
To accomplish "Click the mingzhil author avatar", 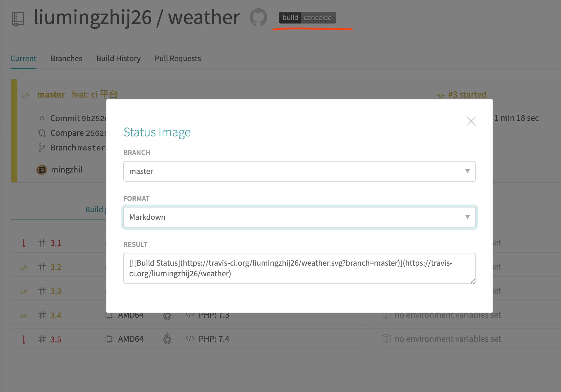I will [x=42, y=170].
